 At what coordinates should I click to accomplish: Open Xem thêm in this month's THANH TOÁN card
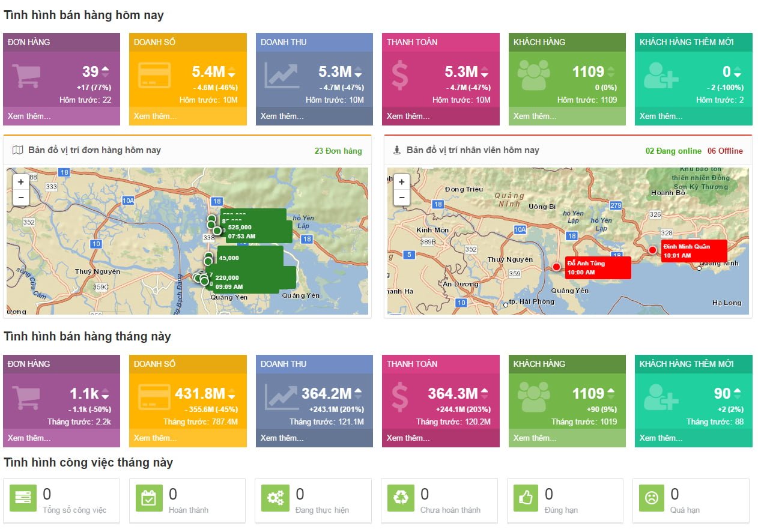click(x=408, y=438)
